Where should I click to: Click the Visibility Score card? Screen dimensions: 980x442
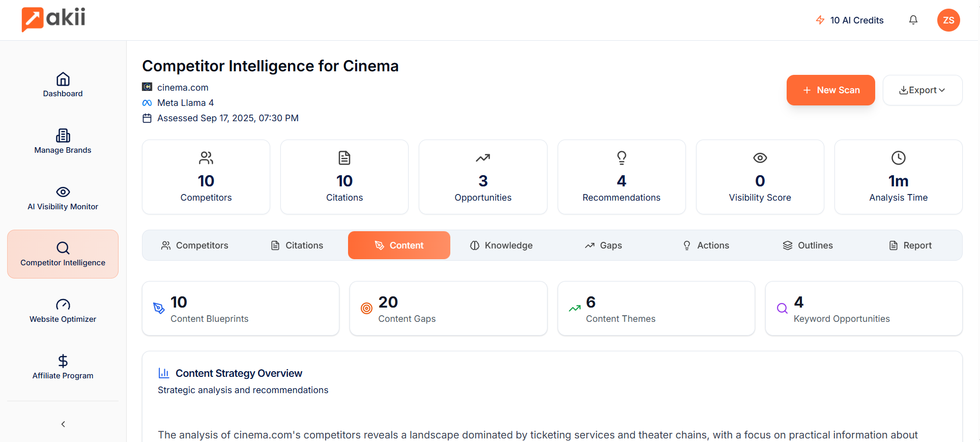point(760,177)
